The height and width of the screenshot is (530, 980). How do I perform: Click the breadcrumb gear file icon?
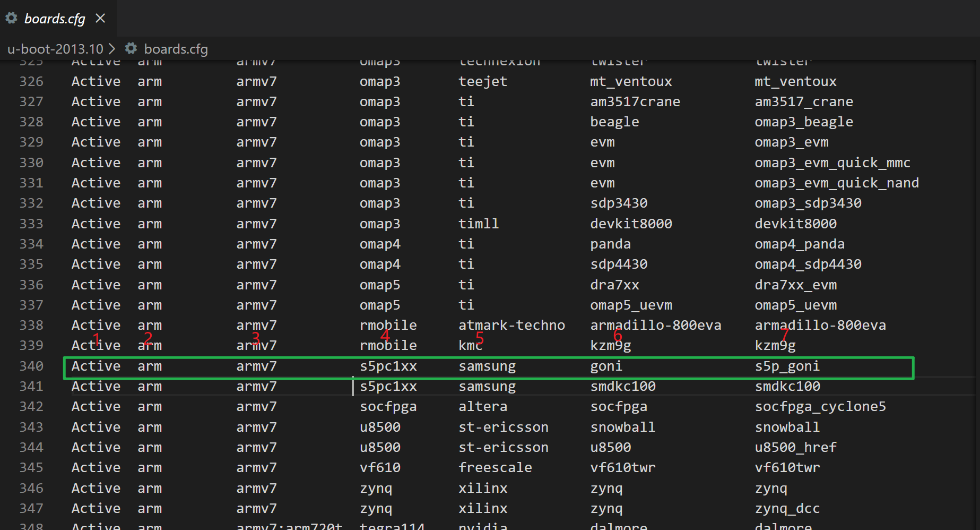coord(131,49)
